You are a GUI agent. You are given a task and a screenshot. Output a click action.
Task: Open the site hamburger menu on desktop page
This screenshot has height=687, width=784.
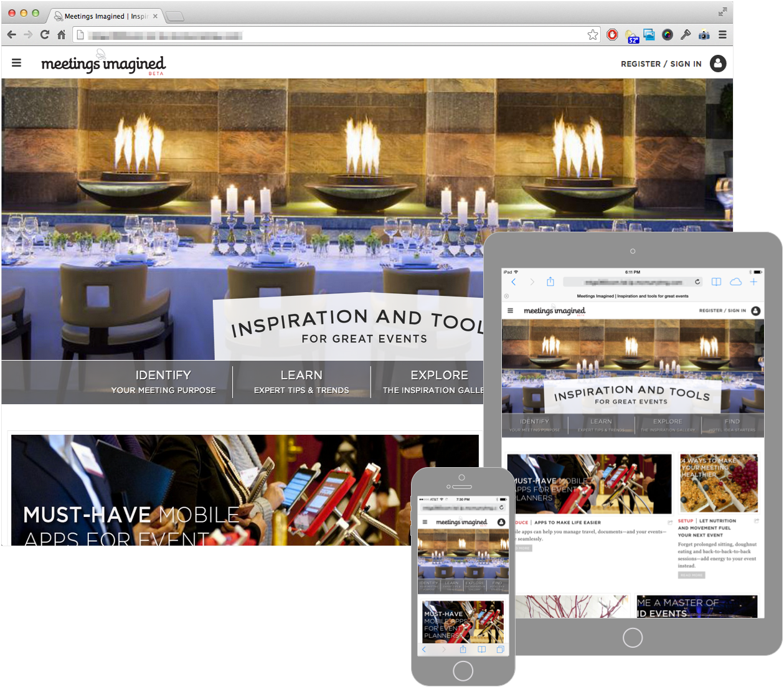point(17,63)
